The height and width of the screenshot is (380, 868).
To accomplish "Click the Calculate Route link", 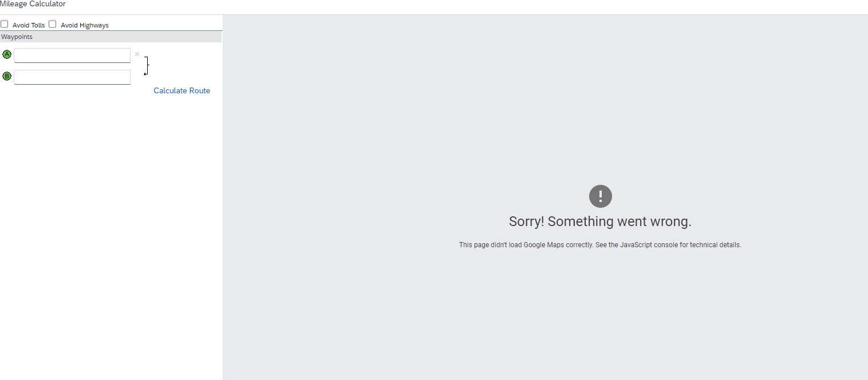I will [x=182, y=90].
